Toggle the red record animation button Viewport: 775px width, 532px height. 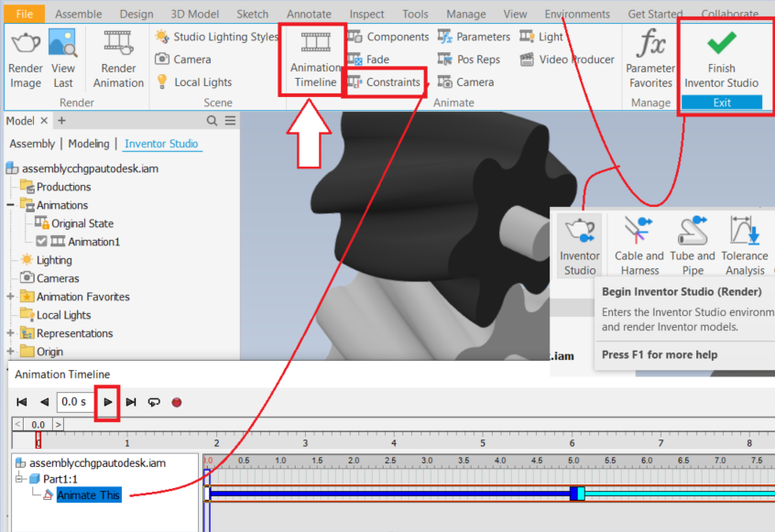pos(177,403)
